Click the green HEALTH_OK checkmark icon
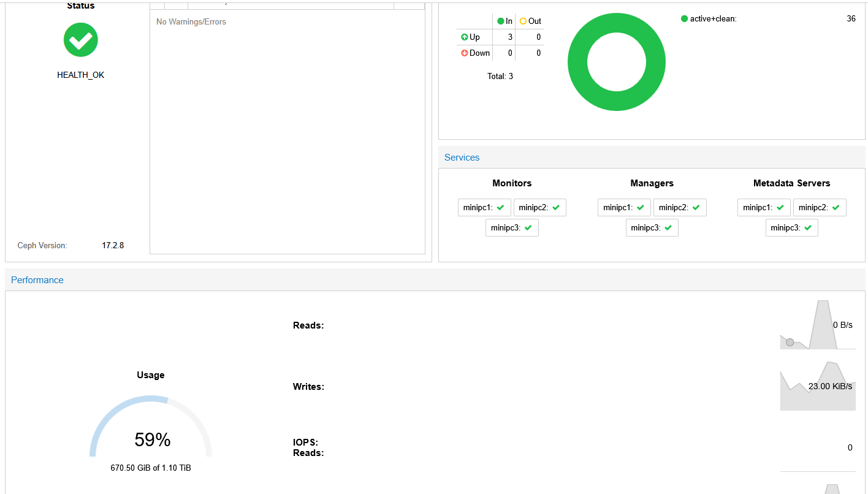The width and height of the screenshot is (868, 494). [81, 40]
